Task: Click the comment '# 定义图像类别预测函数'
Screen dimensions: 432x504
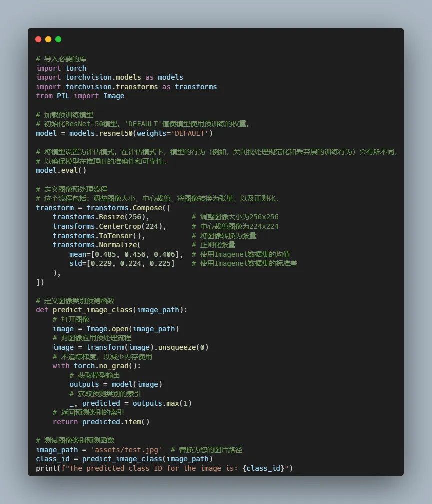Action: coord(75,301)
